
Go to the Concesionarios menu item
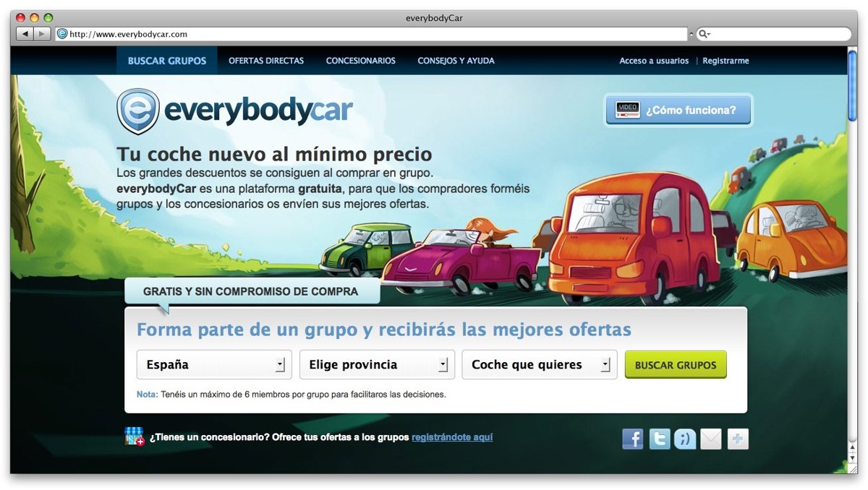click(x=360, y=61)
